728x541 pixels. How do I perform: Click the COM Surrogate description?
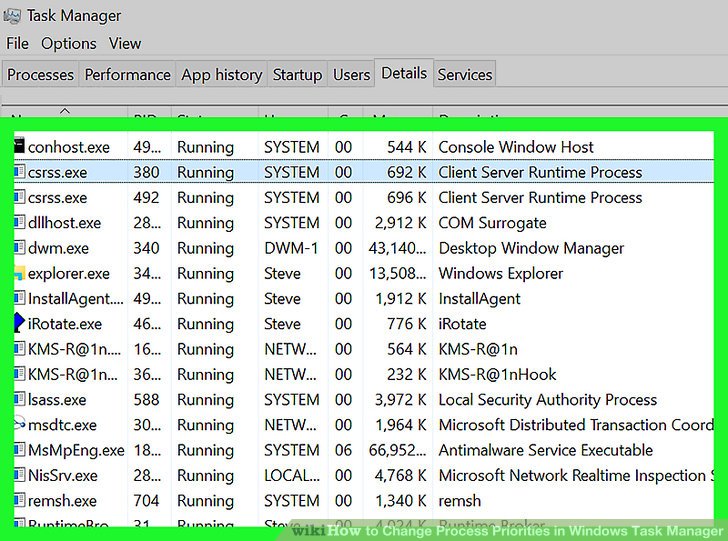[492, 223]
